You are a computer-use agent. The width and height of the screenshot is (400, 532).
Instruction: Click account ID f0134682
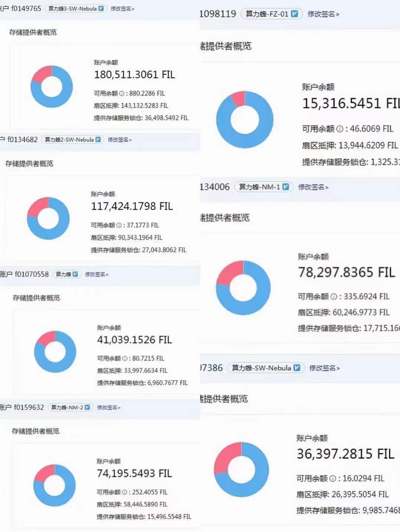coord(23,139)
